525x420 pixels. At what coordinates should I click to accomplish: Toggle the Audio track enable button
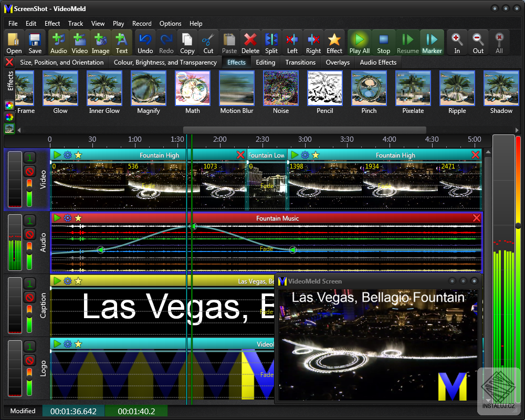coord(29,220)
